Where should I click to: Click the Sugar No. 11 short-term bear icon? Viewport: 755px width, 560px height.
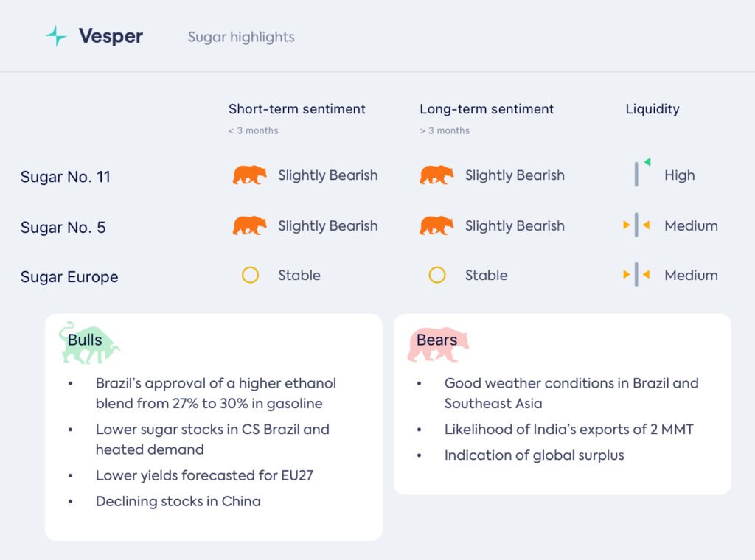pos(250,175)
